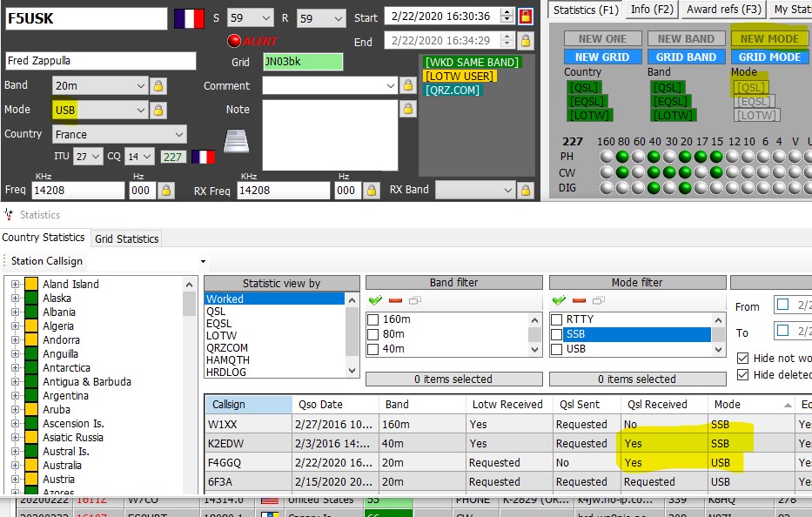Switch to Award refs (F3) tab

723,10
